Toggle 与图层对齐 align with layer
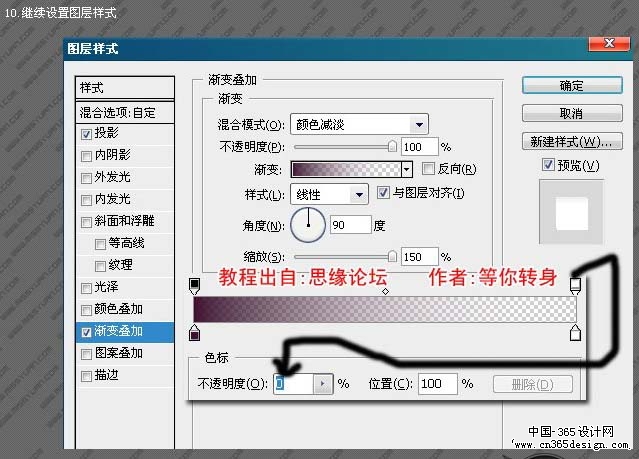This screenshot has height=459, width=639. coord(383,192)
